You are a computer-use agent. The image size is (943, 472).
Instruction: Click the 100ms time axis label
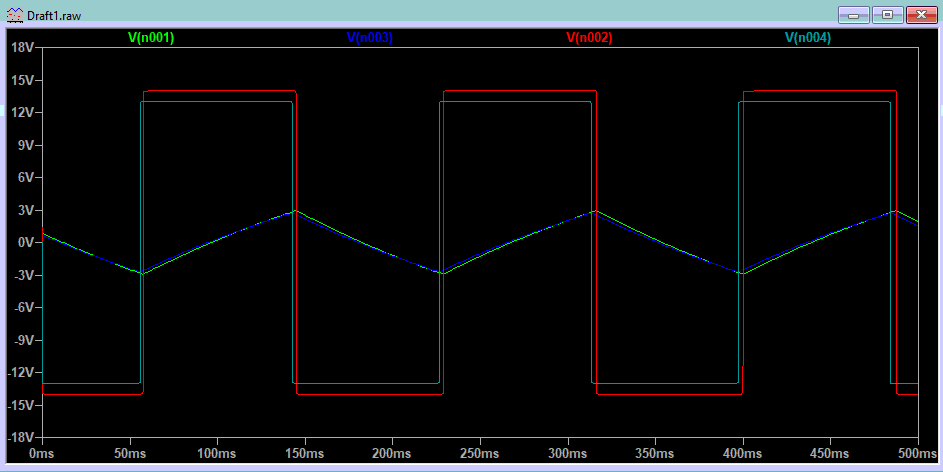(x=217, y=453)
